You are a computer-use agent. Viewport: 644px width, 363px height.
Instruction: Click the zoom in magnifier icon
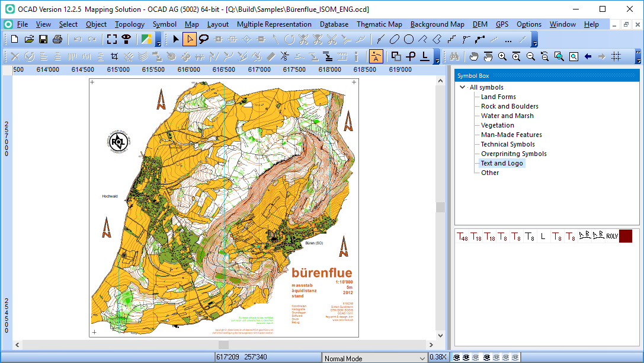click(502, 57)
